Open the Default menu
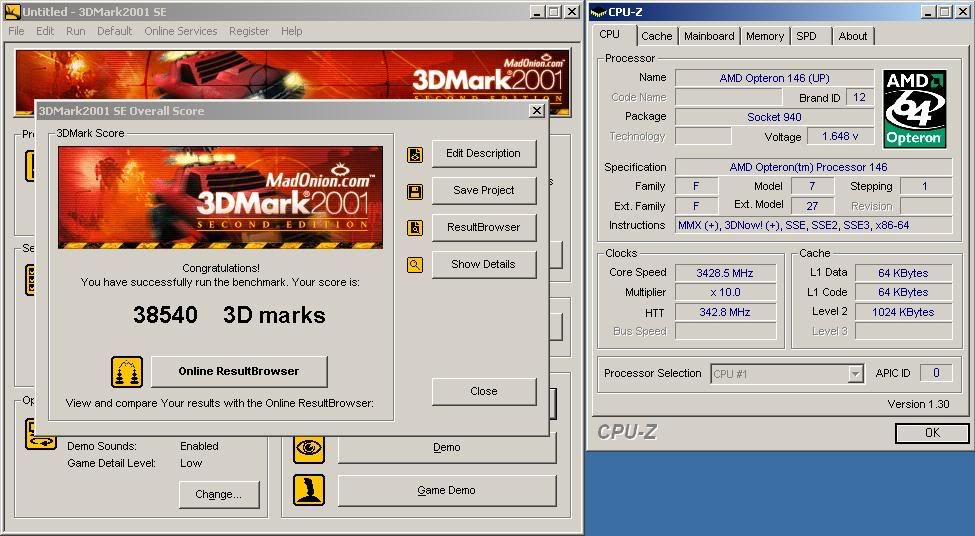This screenshot has height=536, width=975. (114, 31)
